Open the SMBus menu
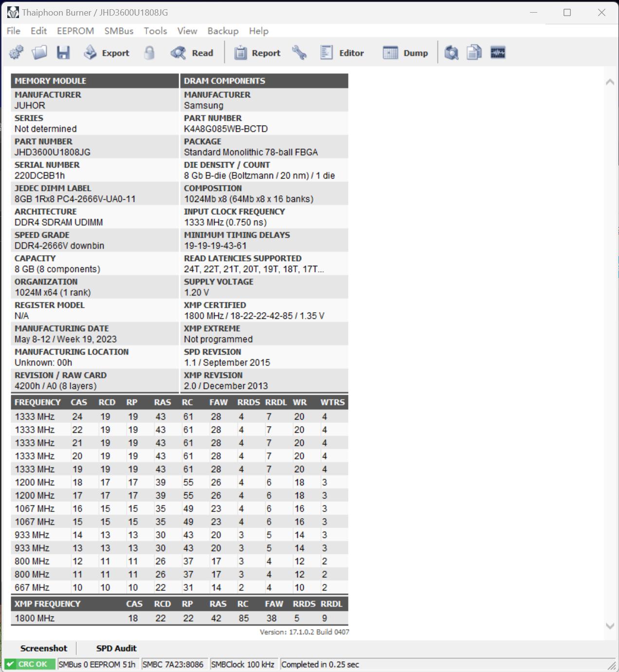 [x=119, y=31]
